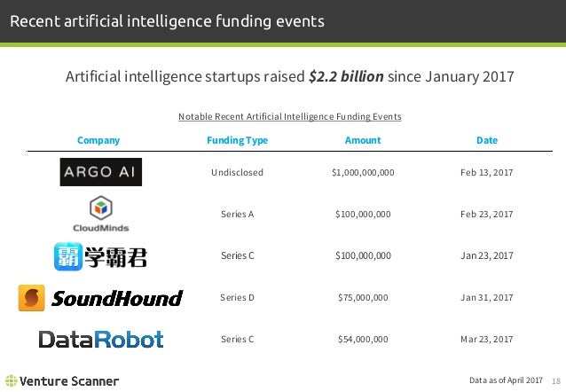This screenshot has width=566, height=392.
Task: Select the Mar 23, 2017 date cell
Action: coord(486,339)
